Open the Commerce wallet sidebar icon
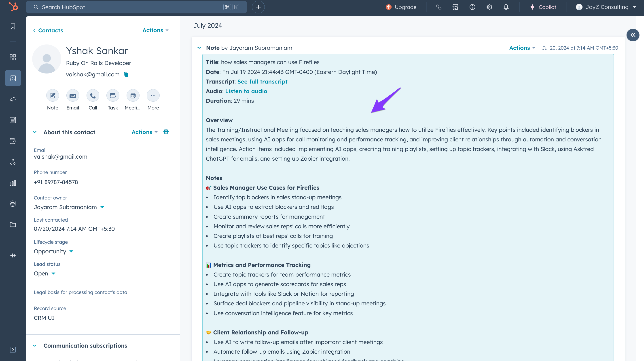The width and height of the screenshot is (644, 361). [13, 141]
